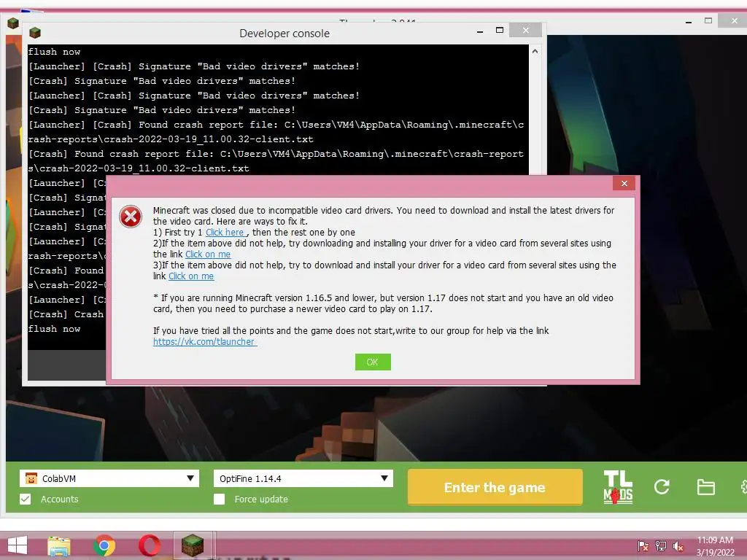Open the TL MODS icon

tap(618, 486)
